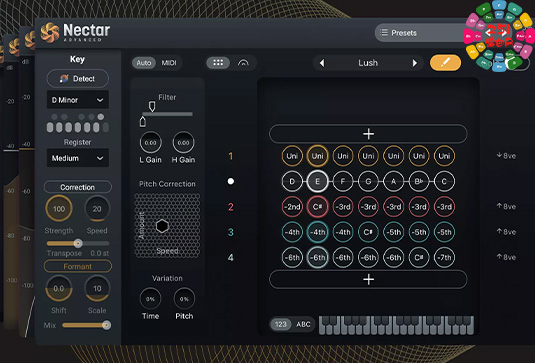Go to previous preset arrow

[x=322, y=63]
